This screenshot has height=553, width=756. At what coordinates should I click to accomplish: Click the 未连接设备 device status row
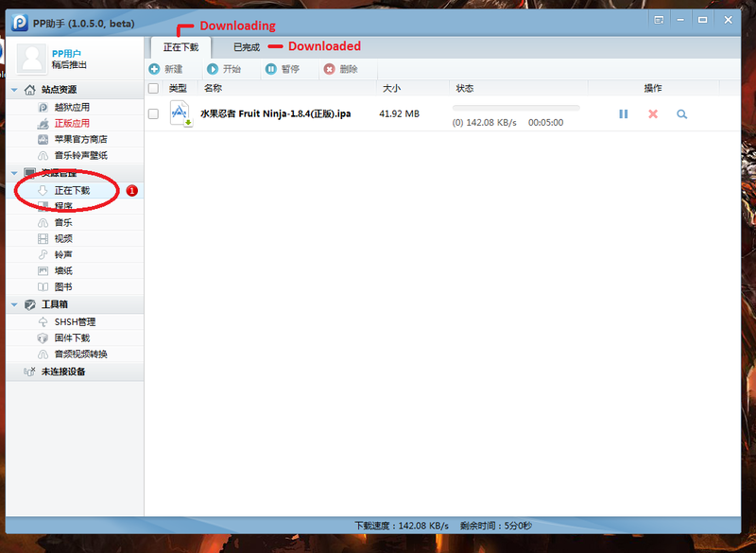pyautogui.click(x=75, y=372)
